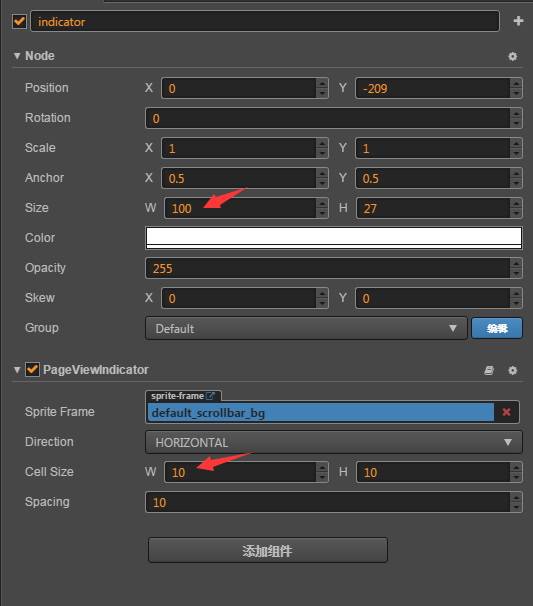Viewport: 533px width, 606px height.
Task: Click the Size H stepper arrows
Action: (516, 208)
